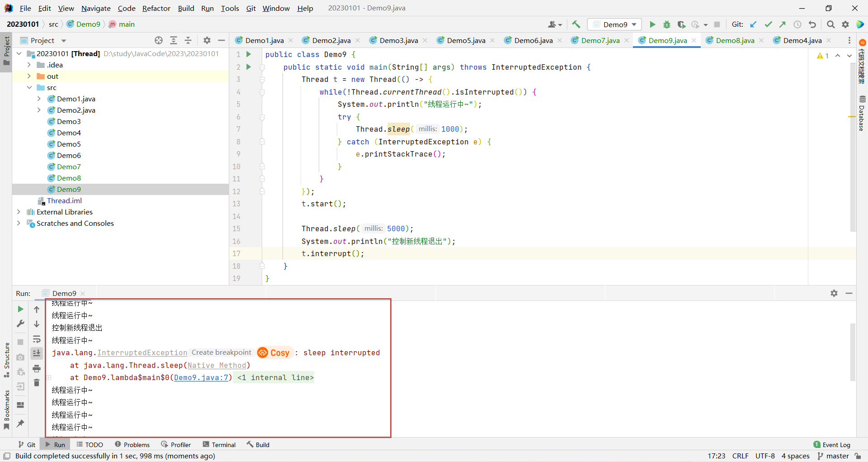868x462 pixels.
Task: Clear all console output trash icon
Action: pyautogui.click(x=37, y=383)
